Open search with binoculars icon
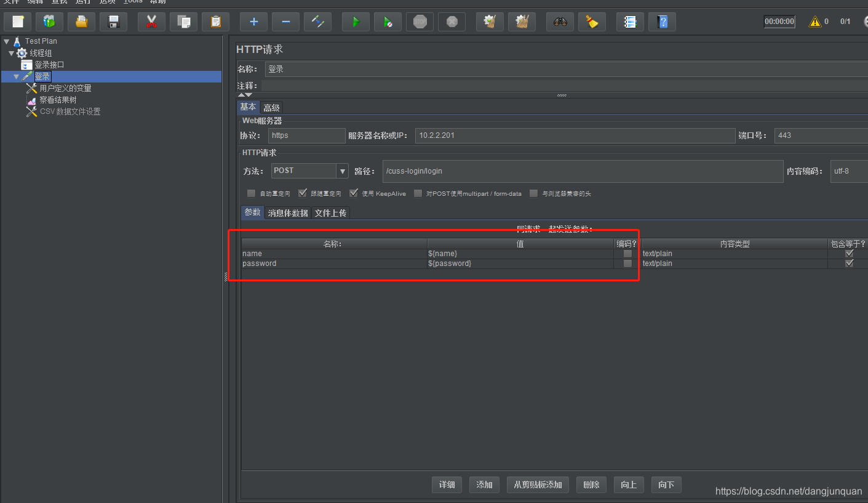The height and width of the screenshot is (503, 868). pyautogui.click(x=560, y=22)
